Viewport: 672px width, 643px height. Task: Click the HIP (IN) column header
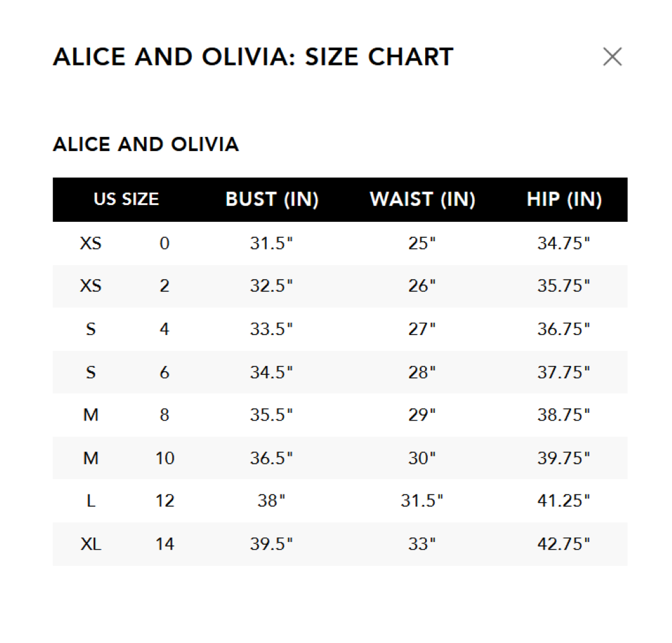[x=564, y=199]
